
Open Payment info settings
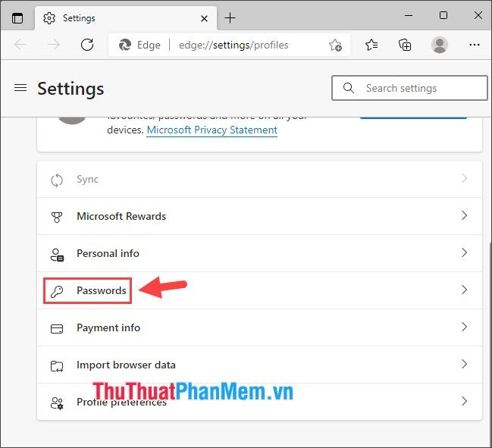click(x=259, y=327)
